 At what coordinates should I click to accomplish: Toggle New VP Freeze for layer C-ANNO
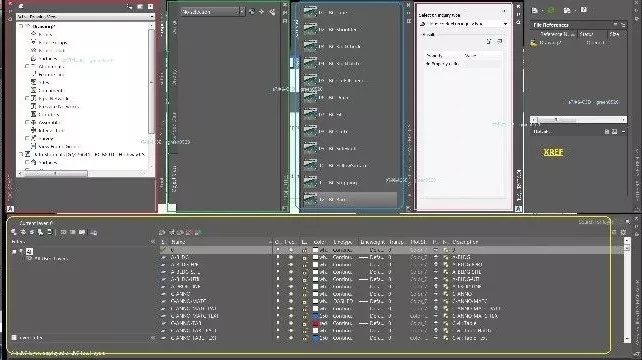click(445, 294)
